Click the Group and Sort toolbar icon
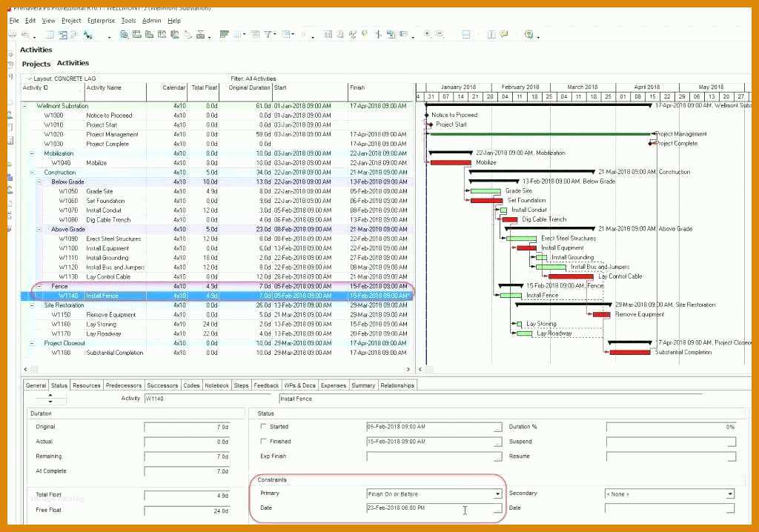 pos(287,34)
